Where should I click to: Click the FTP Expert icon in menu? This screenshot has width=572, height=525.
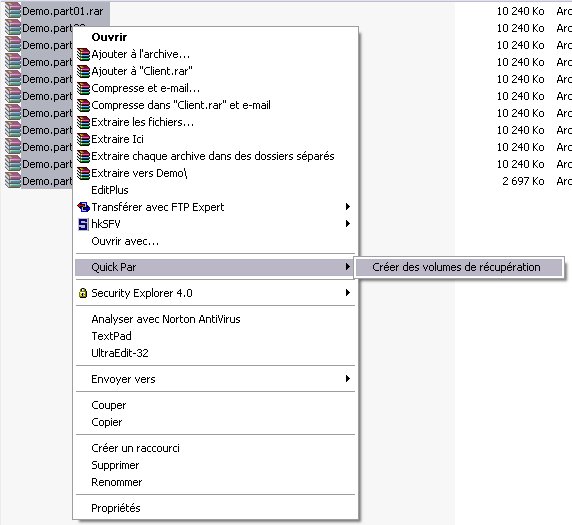pyautogui.click(x=83, y=207)
